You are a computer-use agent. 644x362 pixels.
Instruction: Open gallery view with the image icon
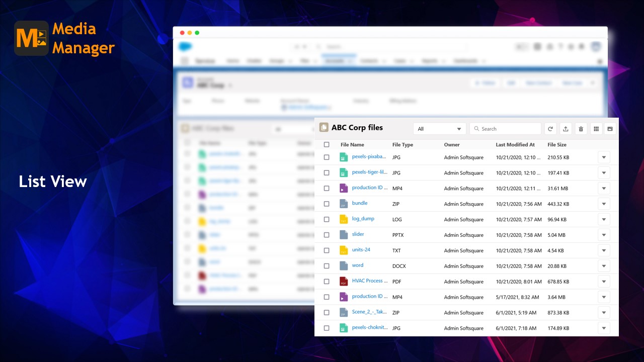(610, 129)
